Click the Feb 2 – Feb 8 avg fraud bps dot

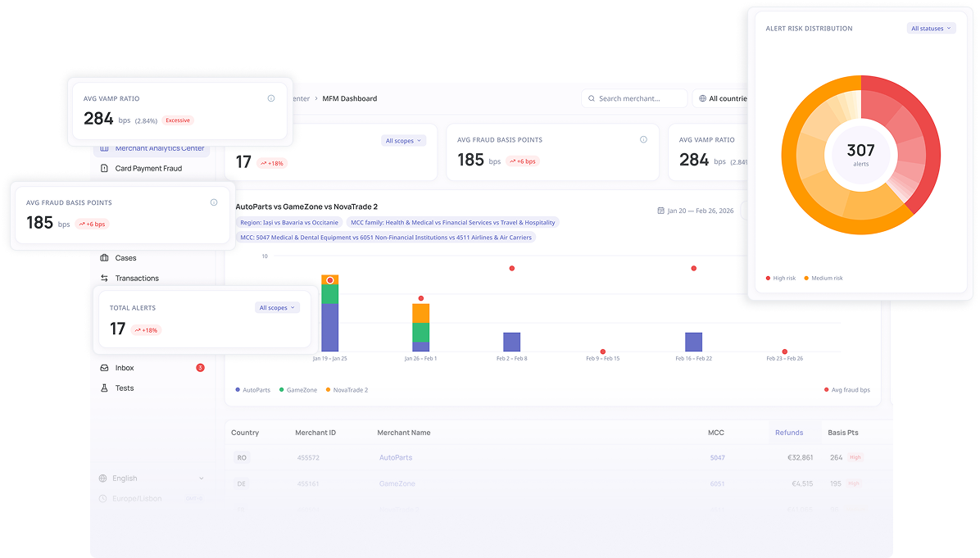tap(512, 268)
